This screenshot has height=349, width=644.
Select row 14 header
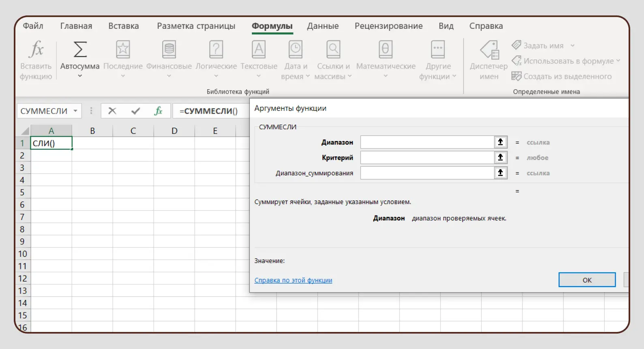pos(23,303)
